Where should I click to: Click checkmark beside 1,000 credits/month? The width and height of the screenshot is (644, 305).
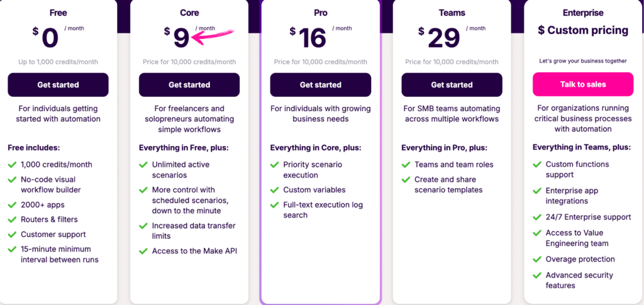[x=12, y=165]
